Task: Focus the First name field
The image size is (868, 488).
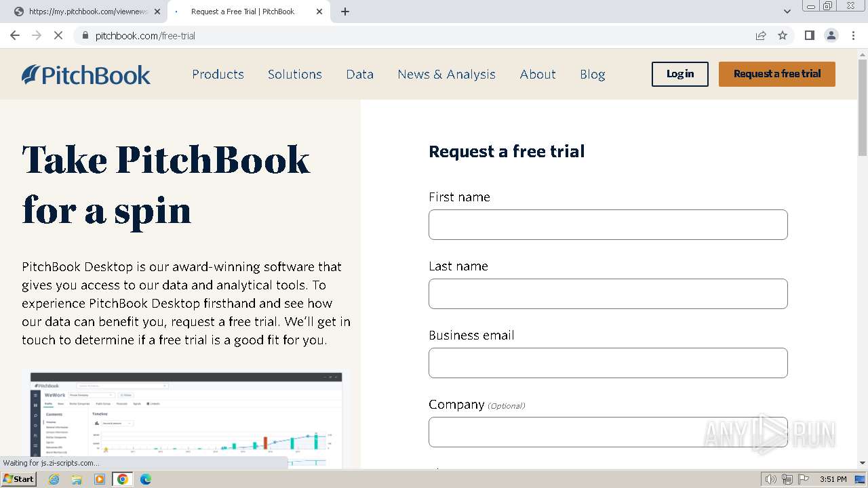Action: [x=608, y=224]
